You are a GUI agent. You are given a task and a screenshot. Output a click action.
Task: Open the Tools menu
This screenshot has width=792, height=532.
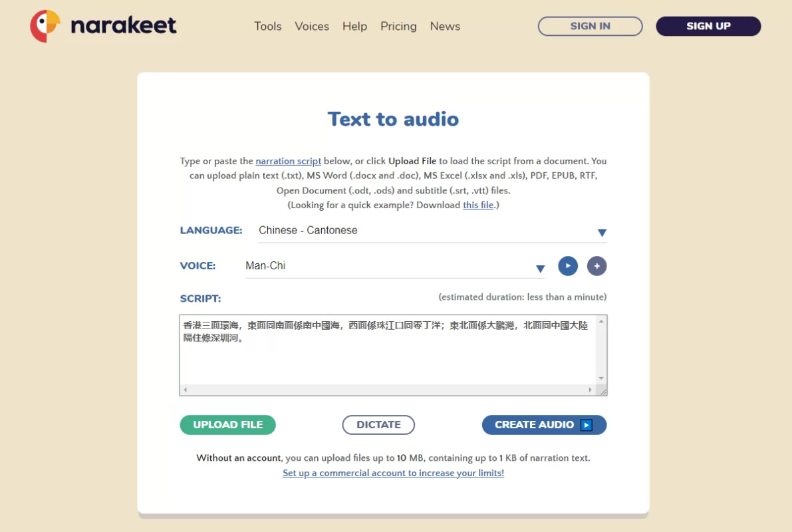(x=268, y=27)
